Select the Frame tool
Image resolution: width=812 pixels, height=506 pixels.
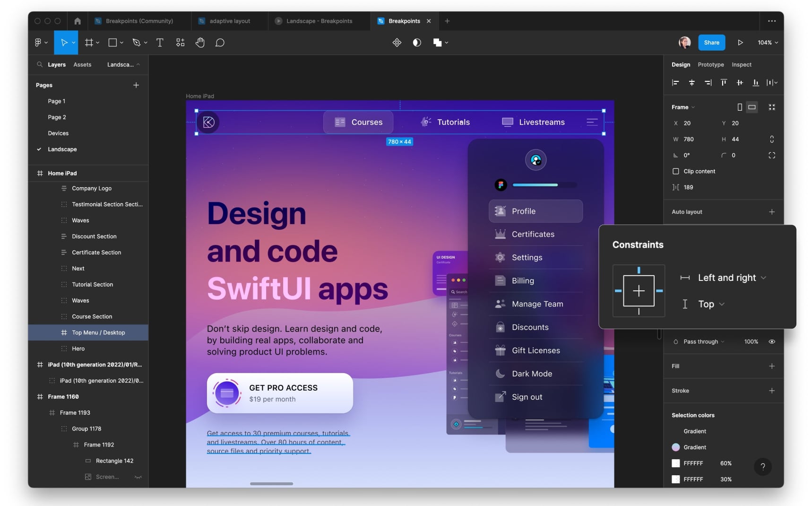(89, 43)
